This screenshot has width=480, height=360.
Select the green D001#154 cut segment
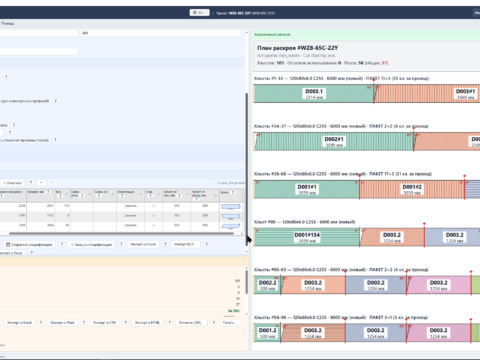(307, 237)
